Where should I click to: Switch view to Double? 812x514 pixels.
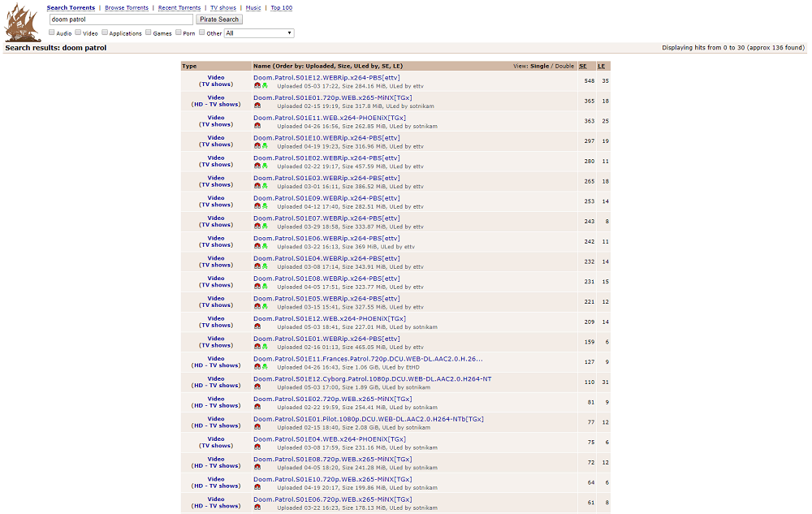(564, 67)
